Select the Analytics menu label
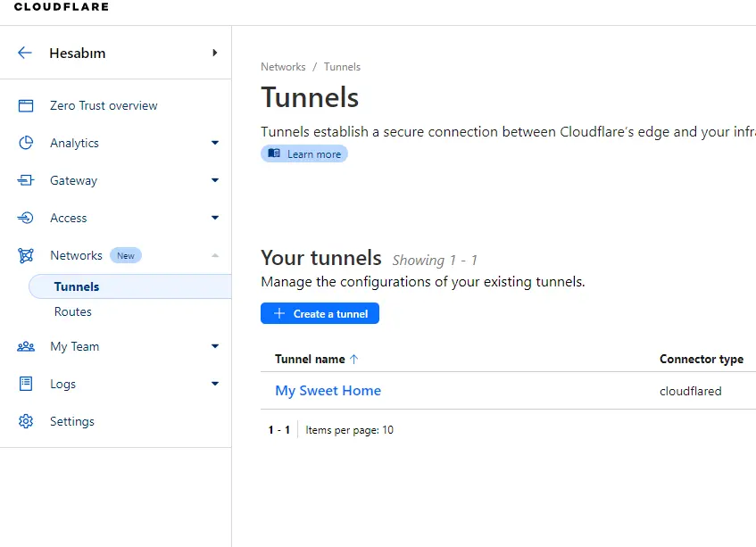 pyautogui.click(x=74, y=143)
